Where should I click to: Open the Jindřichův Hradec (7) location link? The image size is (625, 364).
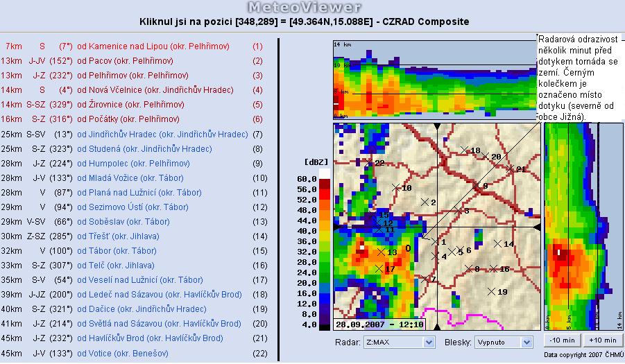pos(162,134)
